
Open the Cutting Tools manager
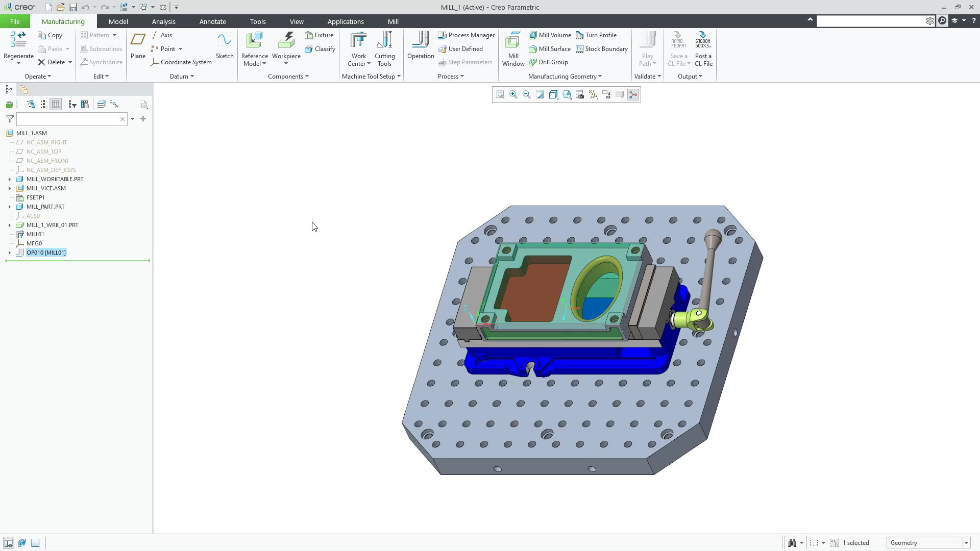click(384, 49)
